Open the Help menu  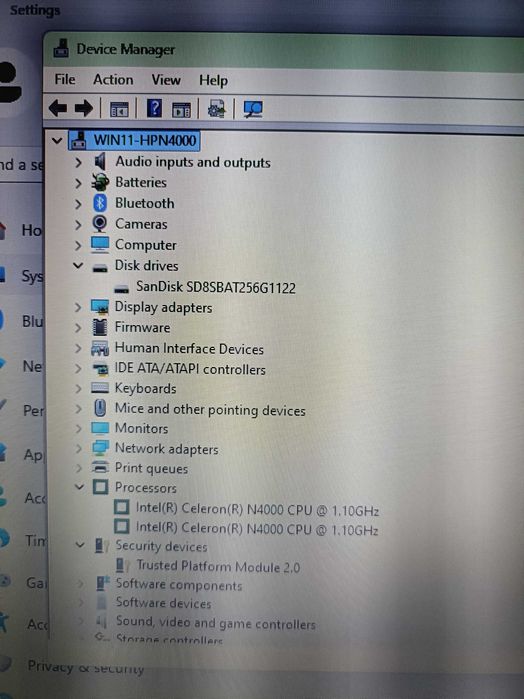click(x=213, y=81)
